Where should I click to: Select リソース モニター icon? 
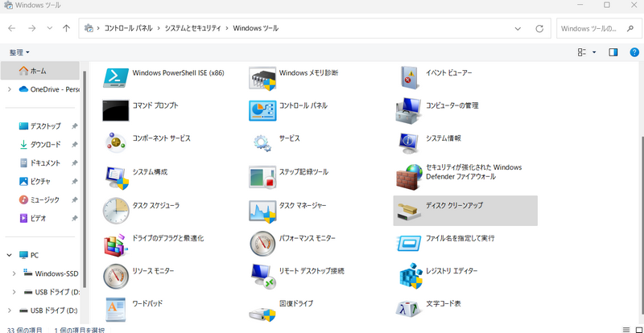[x=115, y=277]
